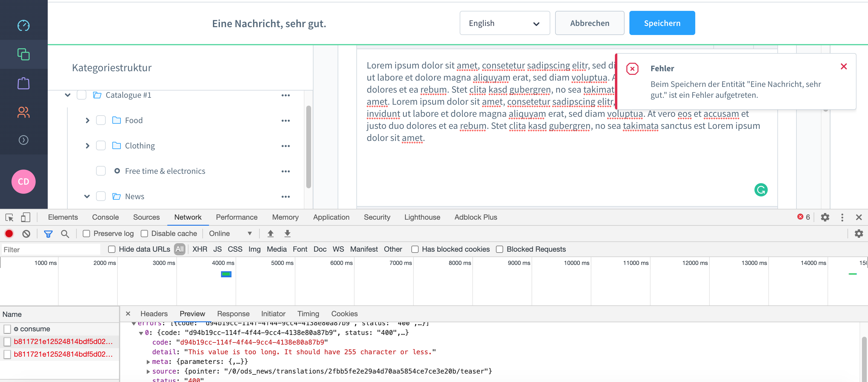Enable the Preserve log checkbox
This screenshot has width=868, height=382.
pos(87,233)
